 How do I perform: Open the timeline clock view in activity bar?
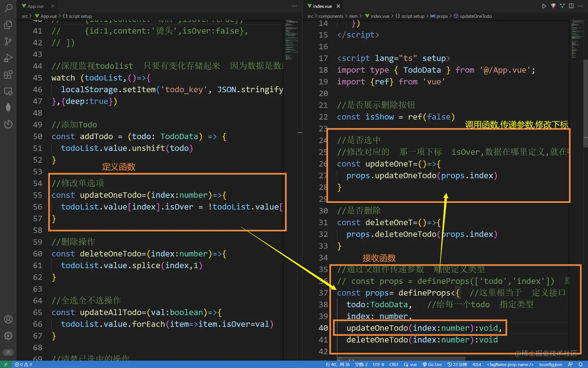point(8,124)
